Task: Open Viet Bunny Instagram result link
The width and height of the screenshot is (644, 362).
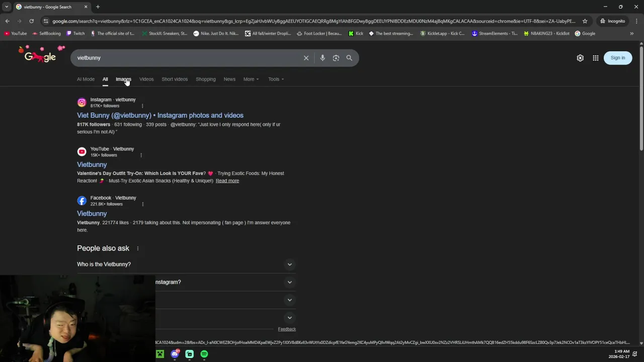Action: click(x=160, y=115)
